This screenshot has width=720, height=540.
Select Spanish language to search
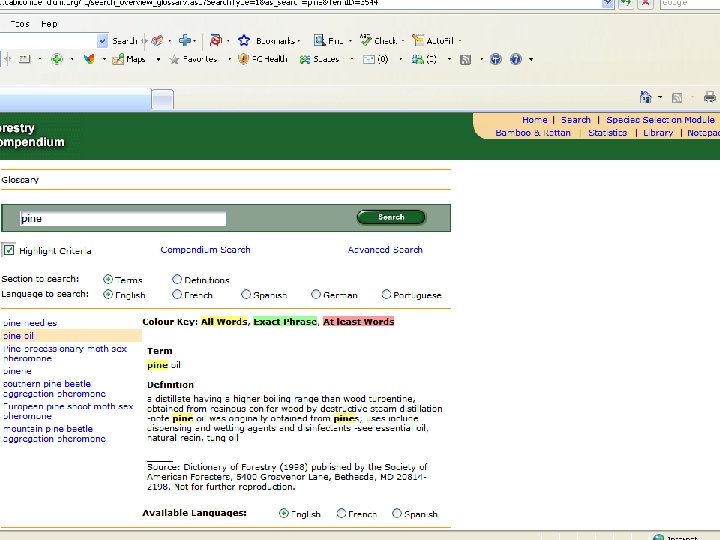[x=246, y=294]
